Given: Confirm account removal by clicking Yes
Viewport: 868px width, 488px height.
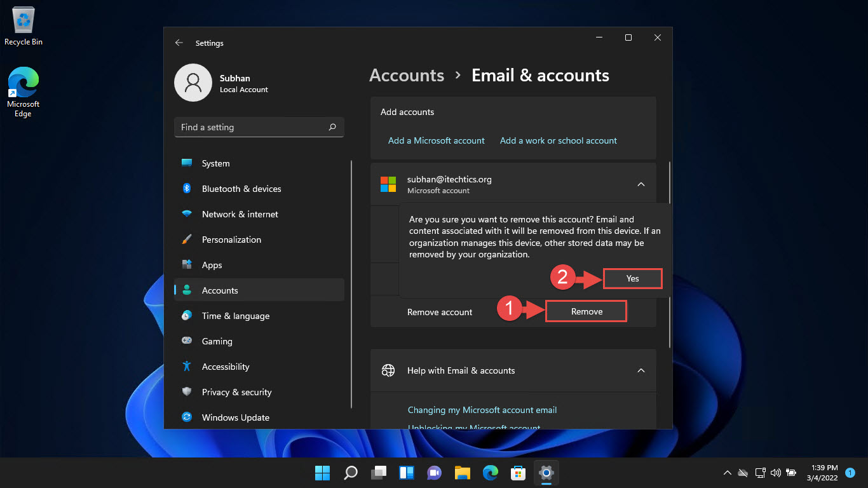Looking at the screenshot, I should click(632, 278).
